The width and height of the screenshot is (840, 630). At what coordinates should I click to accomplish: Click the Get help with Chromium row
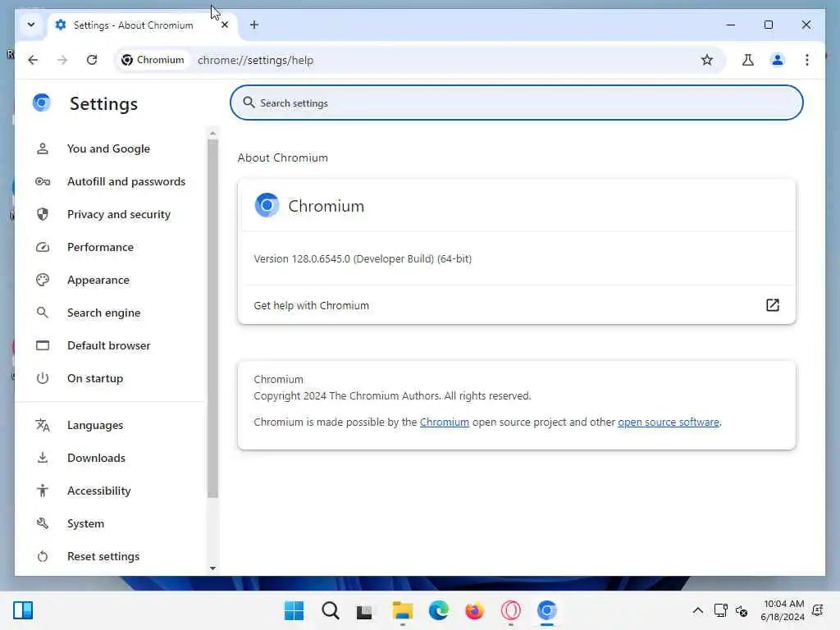pos(517,305)
